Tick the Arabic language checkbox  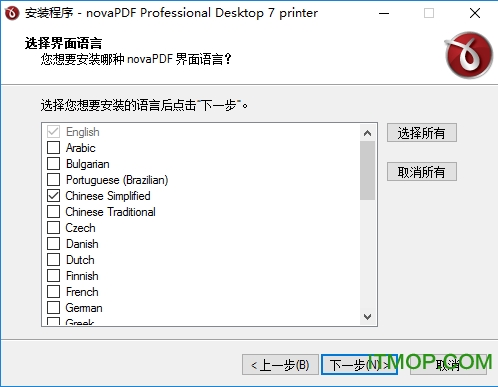pyautogui.click(x=53, y=147)
